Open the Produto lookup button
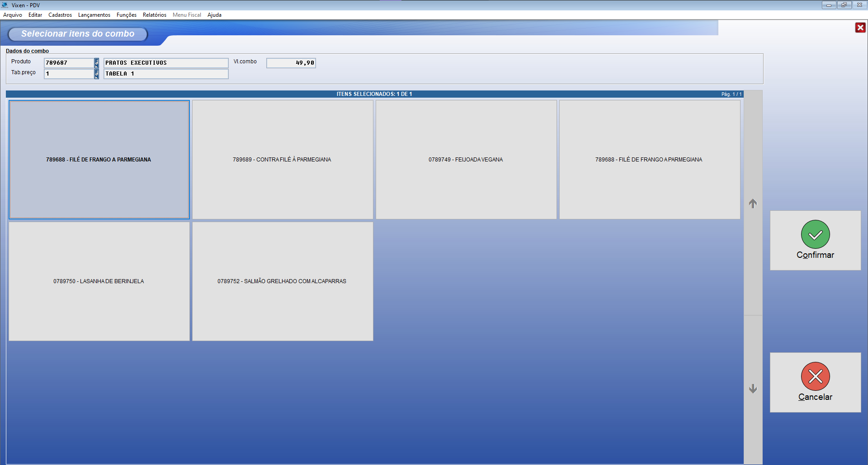 coord(96,63)
